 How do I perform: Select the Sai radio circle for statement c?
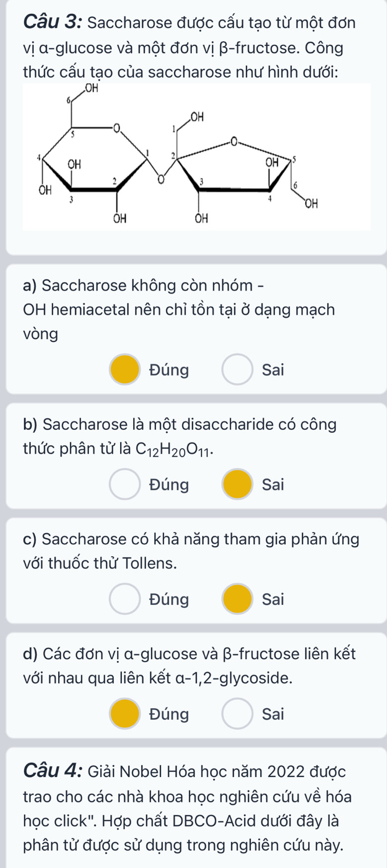[237, 599]
